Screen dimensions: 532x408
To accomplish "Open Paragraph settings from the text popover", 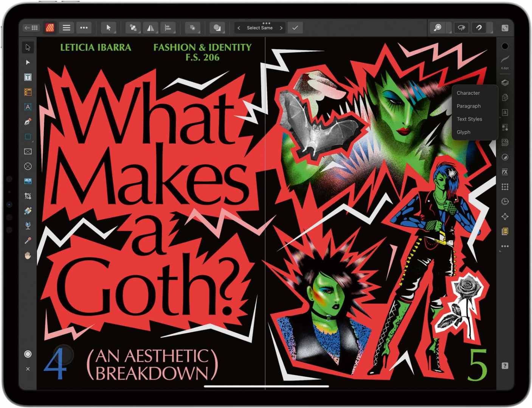I will pos(469,106).
